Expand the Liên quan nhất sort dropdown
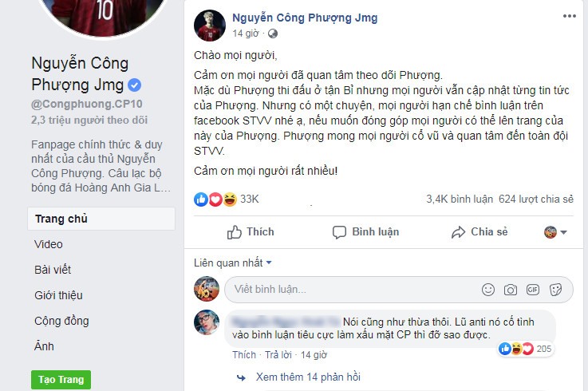 click(232, 263)
